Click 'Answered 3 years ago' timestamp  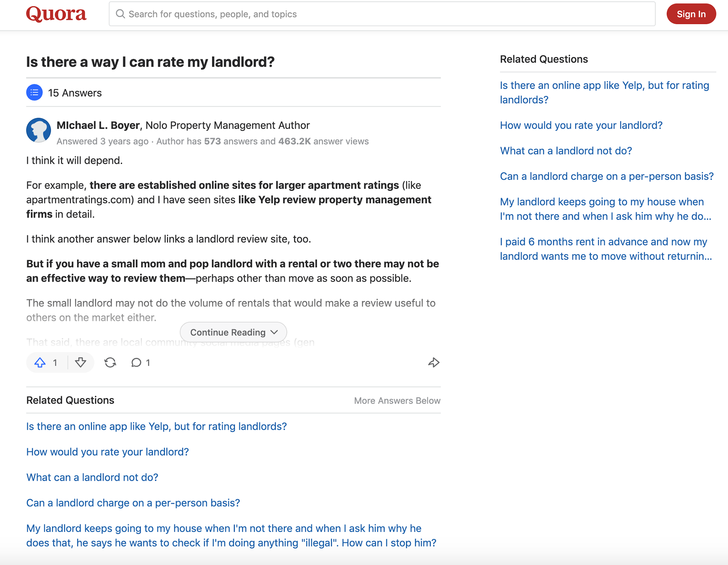coord(102,141)
